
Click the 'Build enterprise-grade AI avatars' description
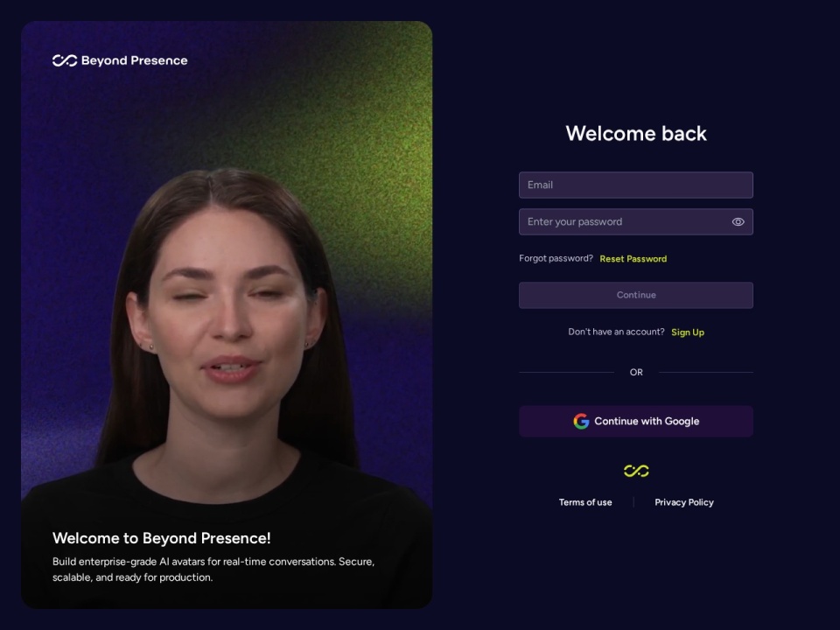point(213,570)
